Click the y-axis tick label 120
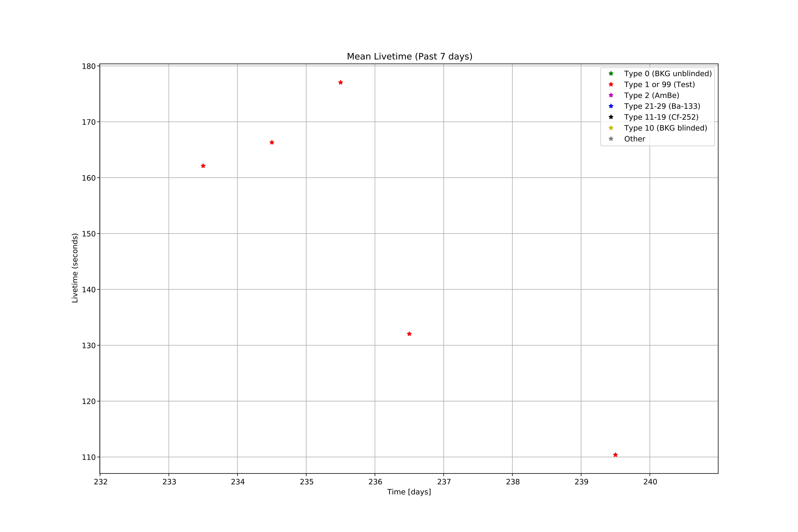798x532 pixels. tap(89, 402)
